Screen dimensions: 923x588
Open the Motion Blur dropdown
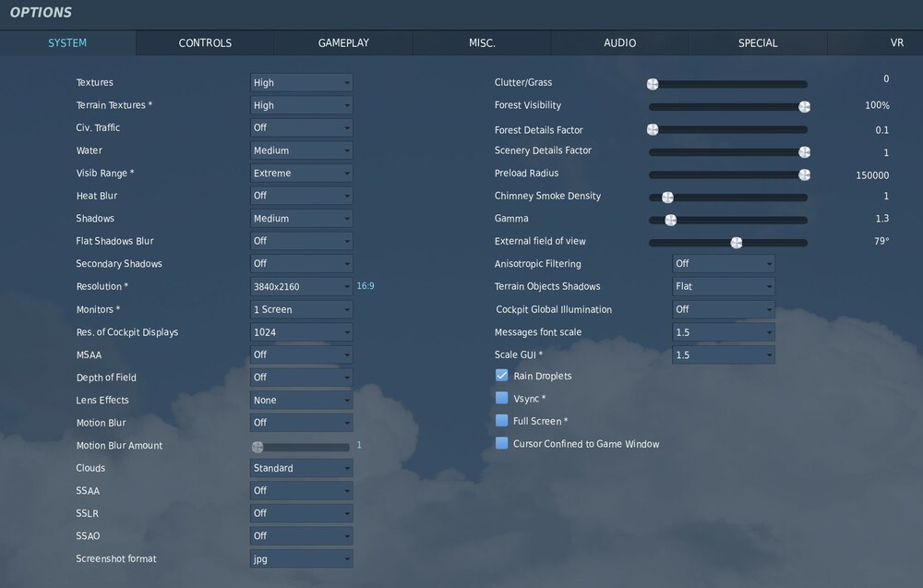click(x=302, y=423)
